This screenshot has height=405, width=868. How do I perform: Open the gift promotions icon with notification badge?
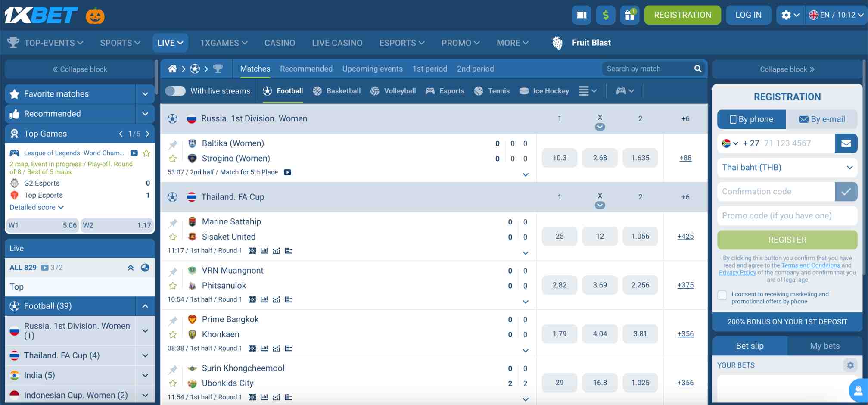630,15
